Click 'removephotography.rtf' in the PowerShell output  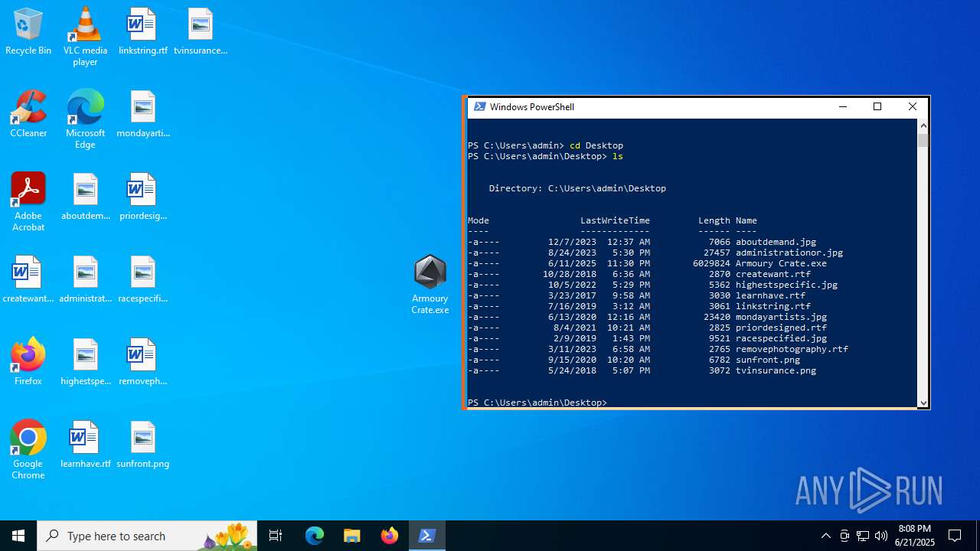click(x=792, y=349)
